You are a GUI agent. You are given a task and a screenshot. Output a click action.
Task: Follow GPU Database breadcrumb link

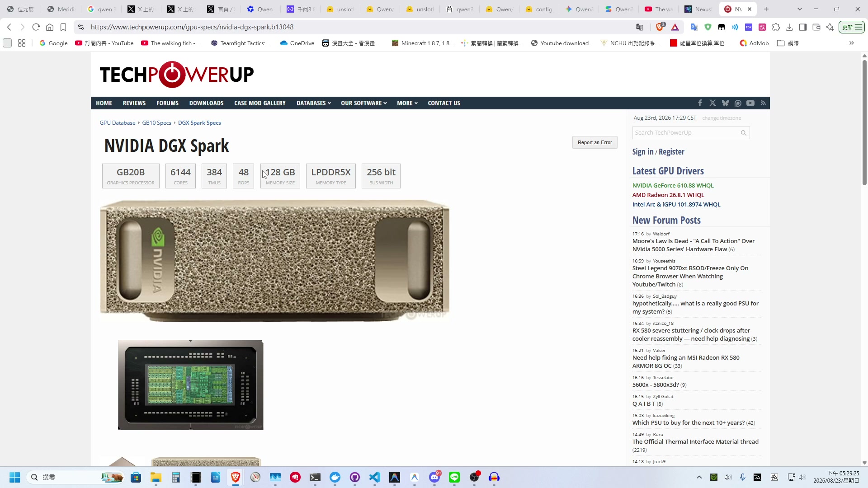point(118,123)
